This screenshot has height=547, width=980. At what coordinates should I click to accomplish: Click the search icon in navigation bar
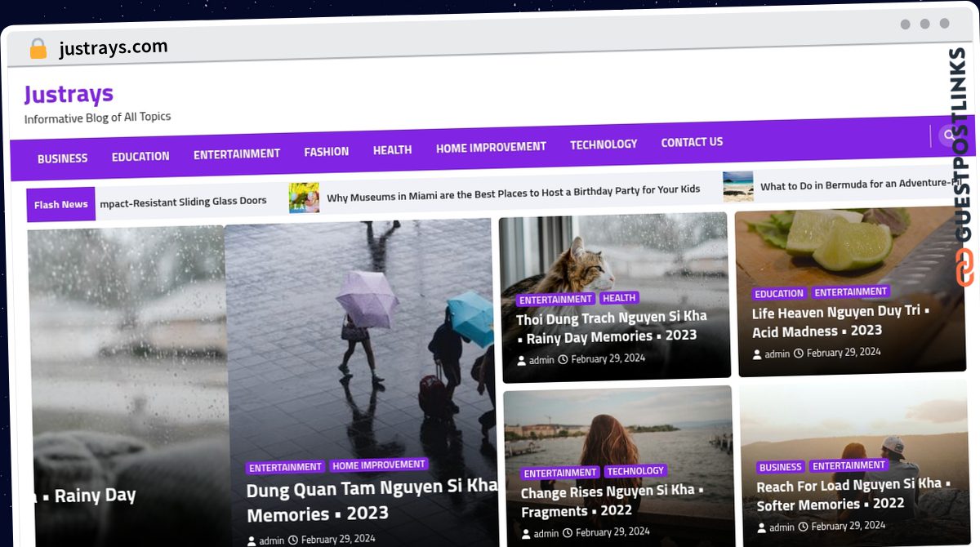pyautogui.click(x=947, y=135)
